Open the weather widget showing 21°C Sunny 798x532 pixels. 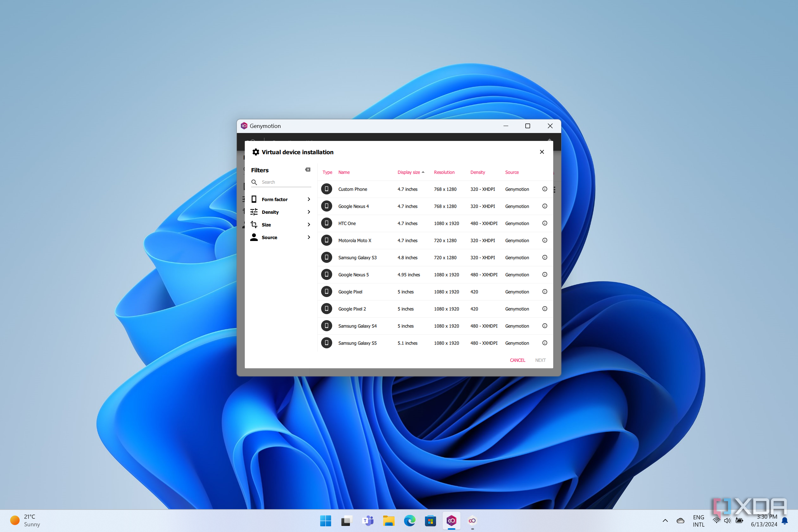point(25,521)
